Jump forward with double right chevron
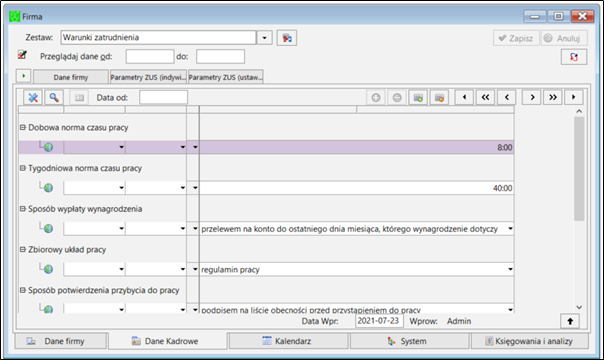 coord(553,97)
